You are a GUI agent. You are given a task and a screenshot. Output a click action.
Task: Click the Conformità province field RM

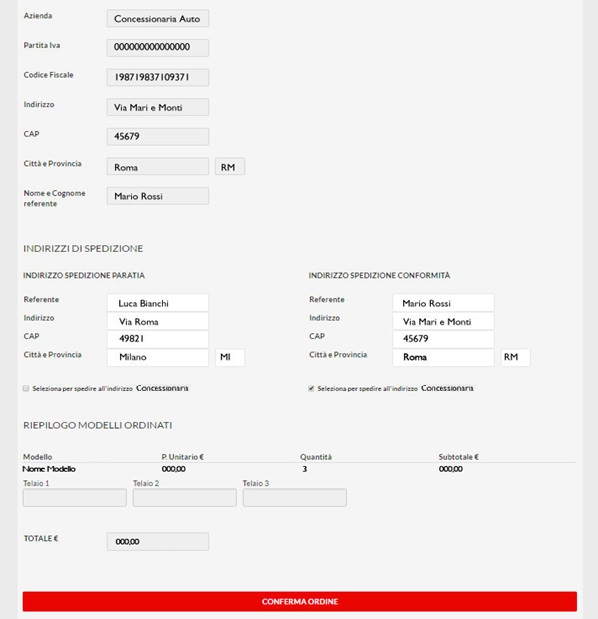(x=516, y=357)
